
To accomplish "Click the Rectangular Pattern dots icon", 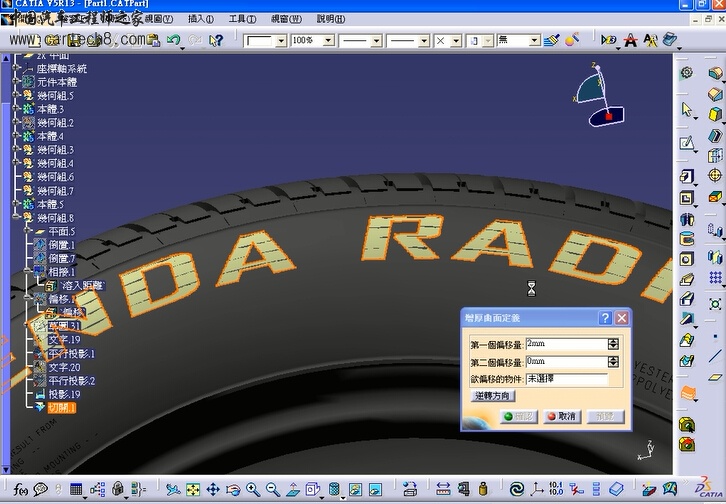I will pyautogui.click(x=715, y=278).
